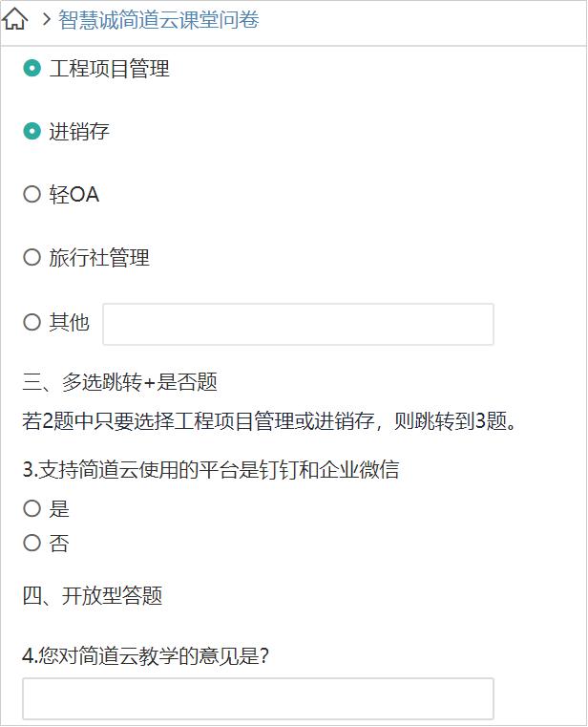The height and width of the screenshot is (727, 588).
Task: Click the 轻OA label text
Action: [x=74, y=195]
